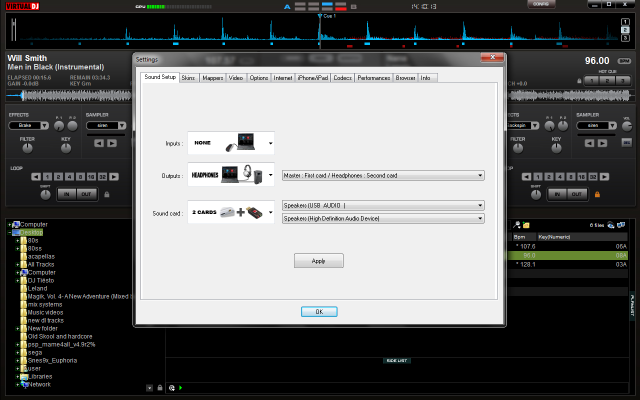Click the right deck loop IN button

(557, 194)
